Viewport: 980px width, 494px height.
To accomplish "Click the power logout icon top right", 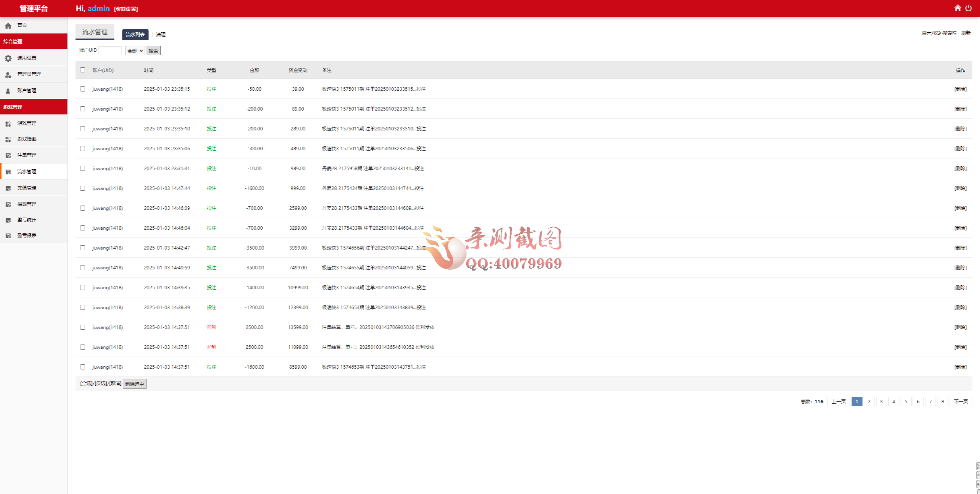I will click(969, 8).
